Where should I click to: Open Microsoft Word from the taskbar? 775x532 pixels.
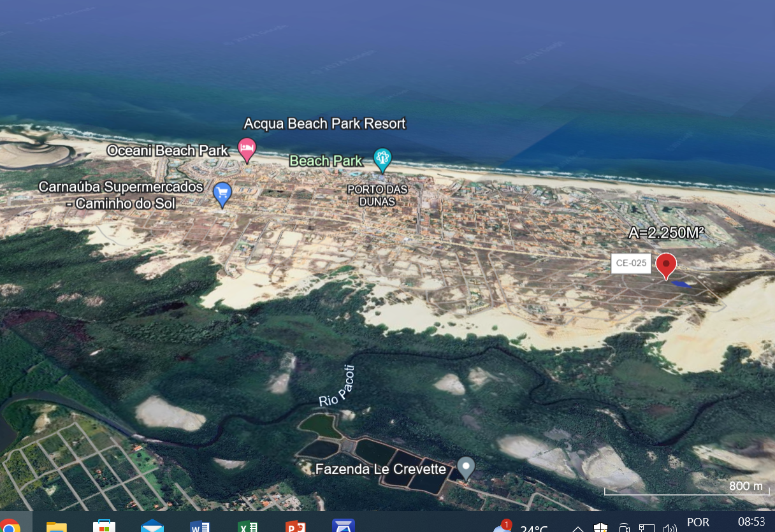pos(200,526)
